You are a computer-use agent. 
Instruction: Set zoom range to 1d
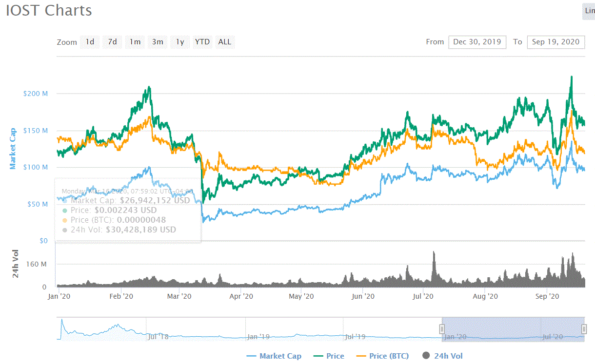coord(90,42)
